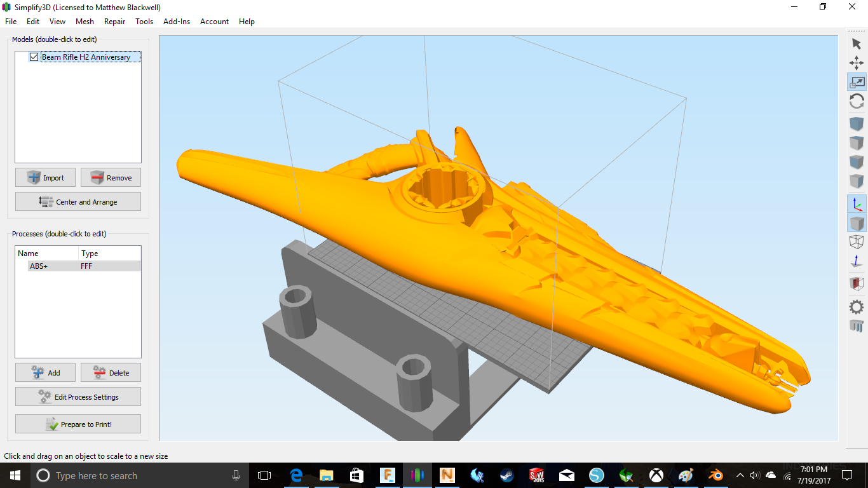This screenshot has width=868, height=488.
Task: Switch to the side view cube
Action: pos(857,181)
